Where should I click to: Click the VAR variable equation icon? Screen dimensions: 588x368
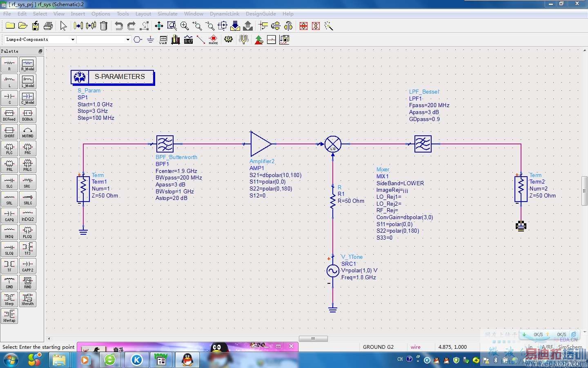tap(163, 40)
